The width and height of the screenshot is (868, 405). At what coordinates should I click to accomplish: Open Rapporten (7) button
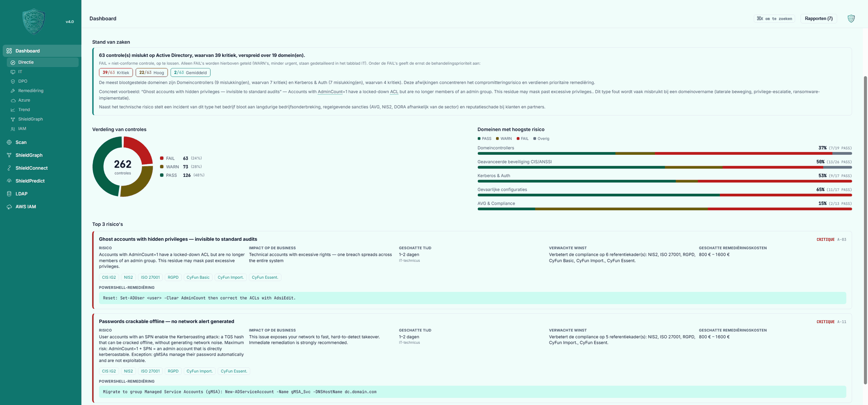tap(819, 19)
